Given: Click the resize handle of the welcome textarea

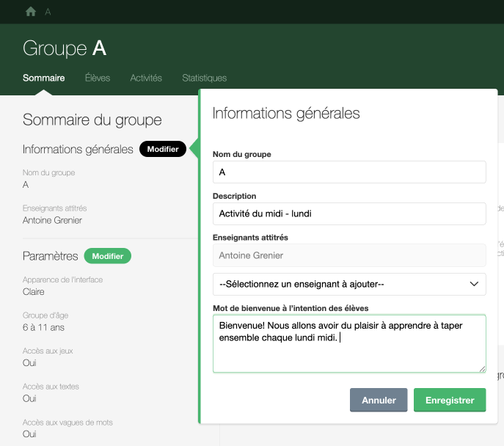Looking at the screenshot, I should coord(482,368).
